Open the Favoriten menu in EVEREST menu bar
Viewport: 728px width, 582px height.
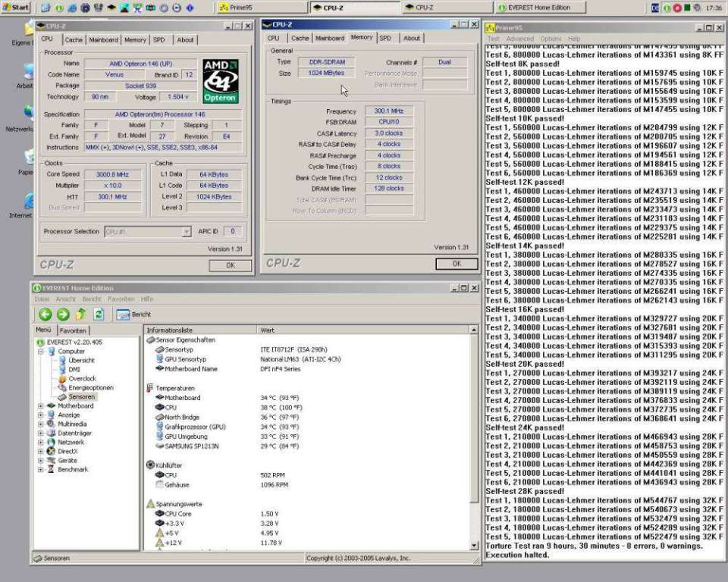121,299
